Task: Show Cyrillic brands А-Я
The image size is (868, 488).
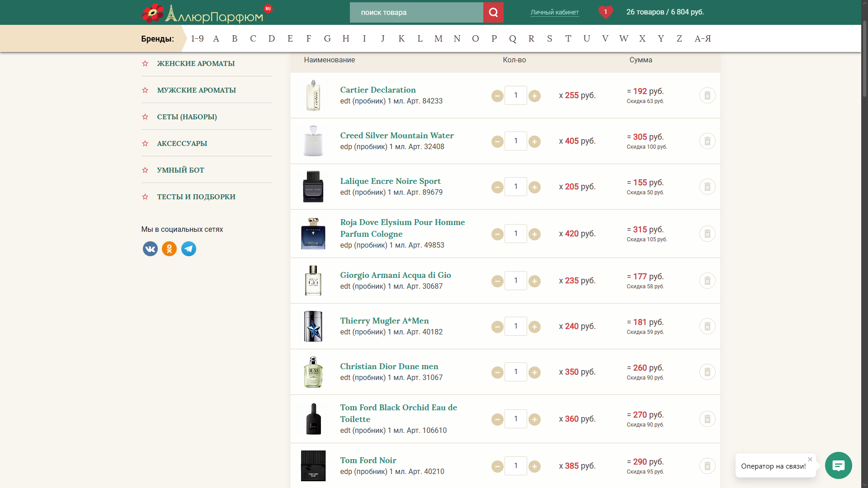Action: 703,38
